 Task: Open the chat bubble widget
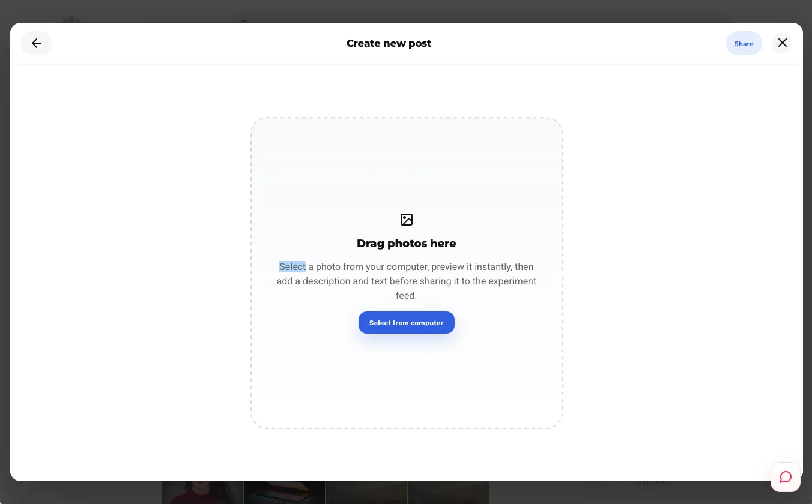click(786, 477)
